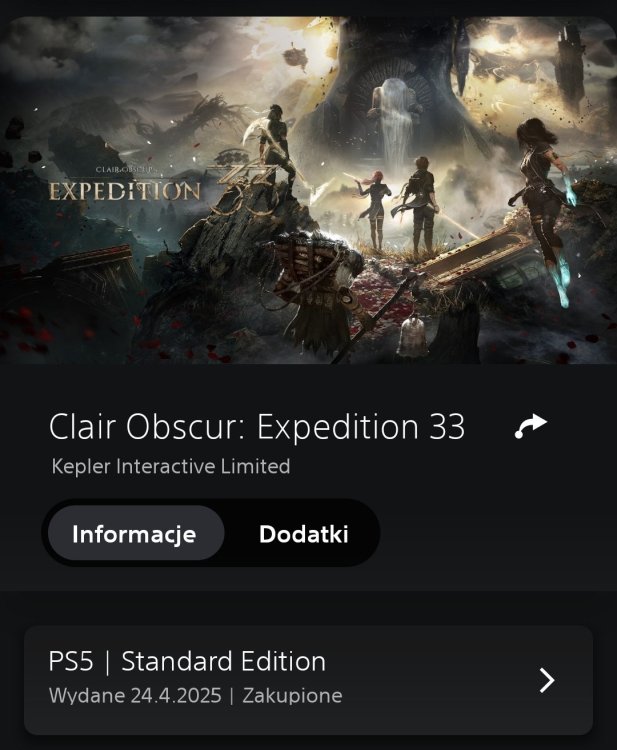617x750 pixels.
Task: Open the game hero banner artwork
Action: [308, 190]
